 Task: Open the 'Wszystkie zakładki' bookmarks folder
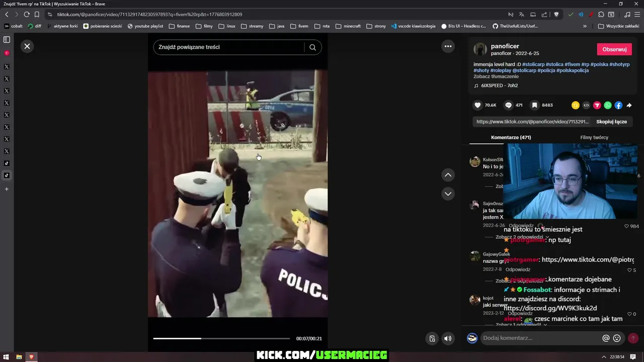(618, 26)
